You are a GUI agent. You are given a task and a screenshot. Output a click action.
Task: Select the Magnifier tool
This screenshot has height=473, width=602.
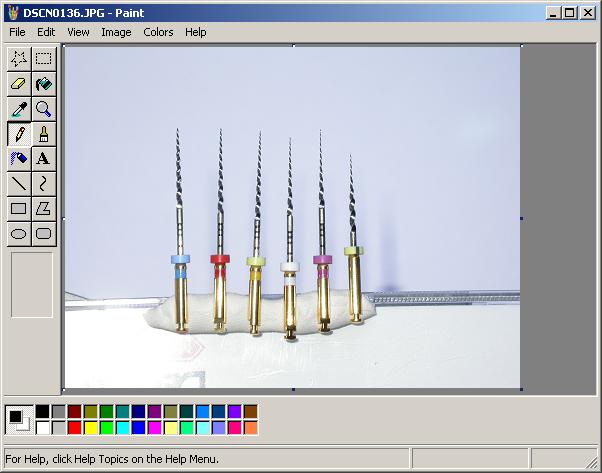(x=44, y=109)
